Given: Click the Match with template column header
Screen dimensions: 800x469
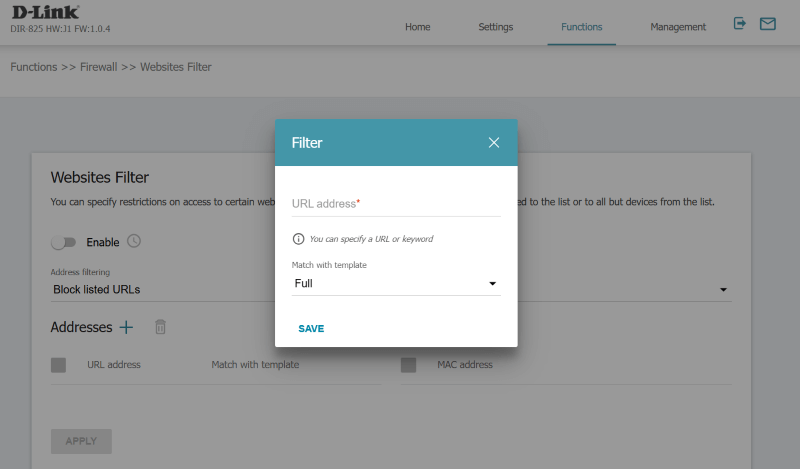Looking at the screenshot, I should 255,365.
